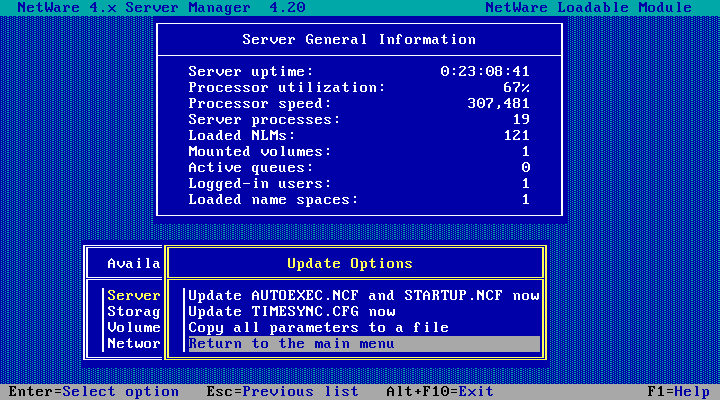Click 'Alt+F10=Exit' in the bottom bar
The height and width of the screenshot is (400, 720).
tap(440, 391)
